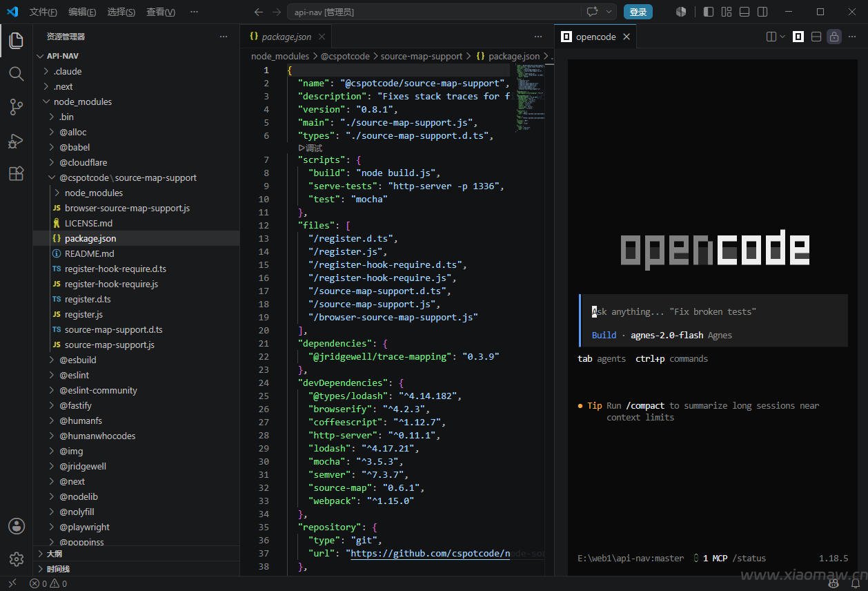Screen dimensions: 868x591
Task: Open the Accounts menu in activity bar
Action: click(17, 526)
